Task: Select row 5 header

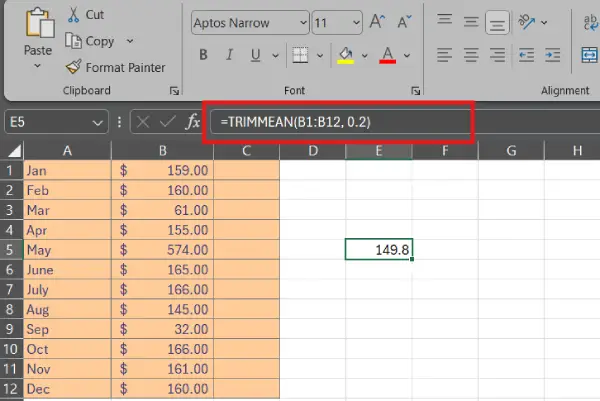Action: click(10, 250)
